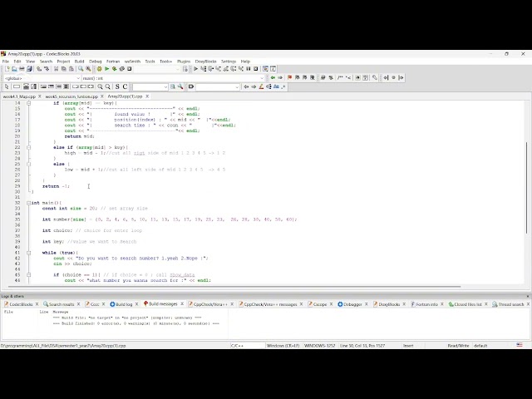The image size is (532, 399).
Task: Start debugger with Debug/Continue arrow
Action: pos(196,69)
